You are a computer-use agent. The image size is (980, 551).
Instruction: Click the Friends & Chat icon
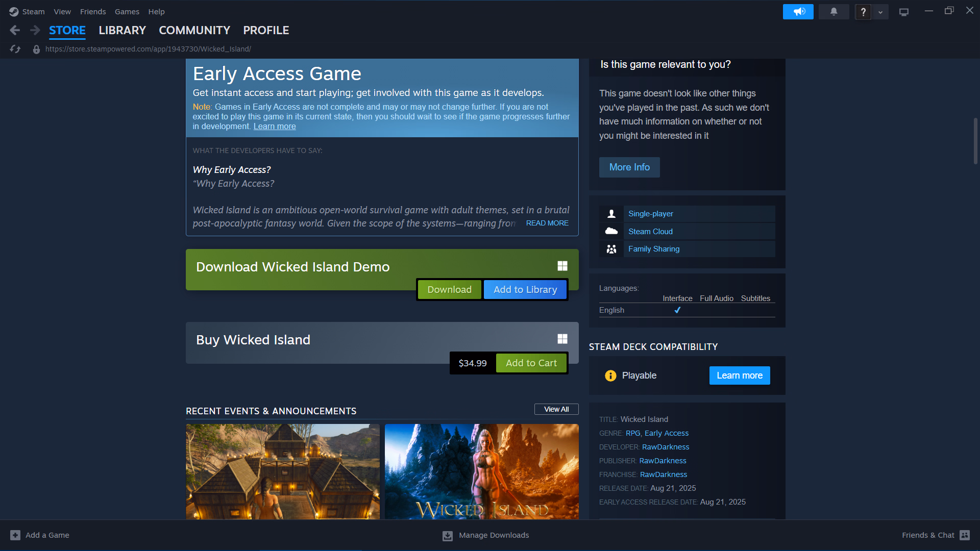pyautogui.click(x=964, y=535)
